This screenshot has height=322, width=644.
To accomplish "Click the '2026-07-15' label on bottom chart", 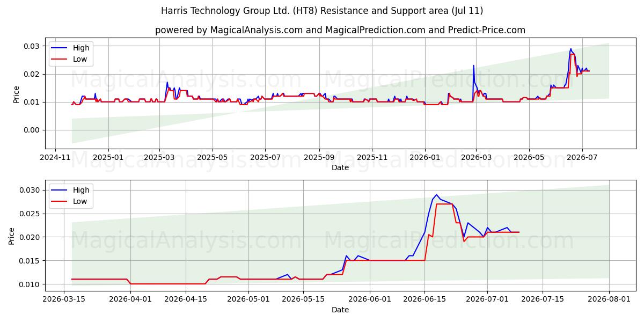I will click(542, 300).
